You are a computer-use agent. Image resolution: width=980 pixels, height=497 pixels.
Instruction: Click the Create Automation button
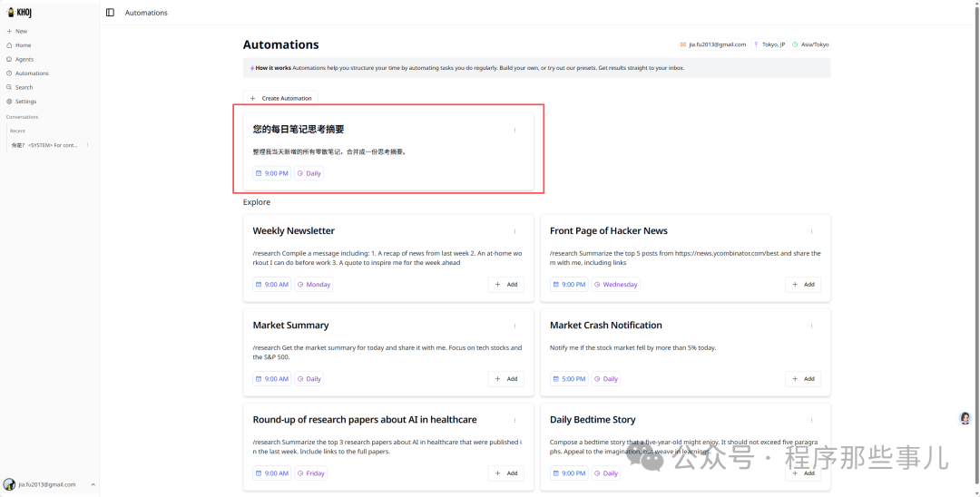tap(280, 98)
